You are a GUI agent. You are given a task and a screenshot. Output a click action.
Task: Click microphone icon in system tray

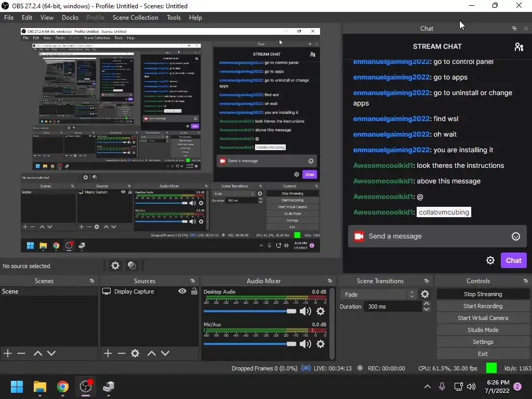coord(442,387)
